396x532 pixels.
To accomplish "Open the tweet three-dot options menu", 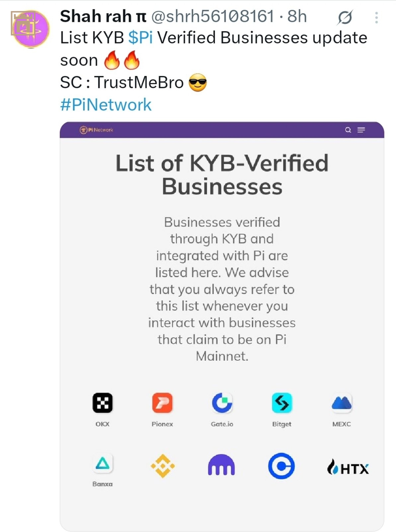I will pyautogui.click(x=376, y=18).
